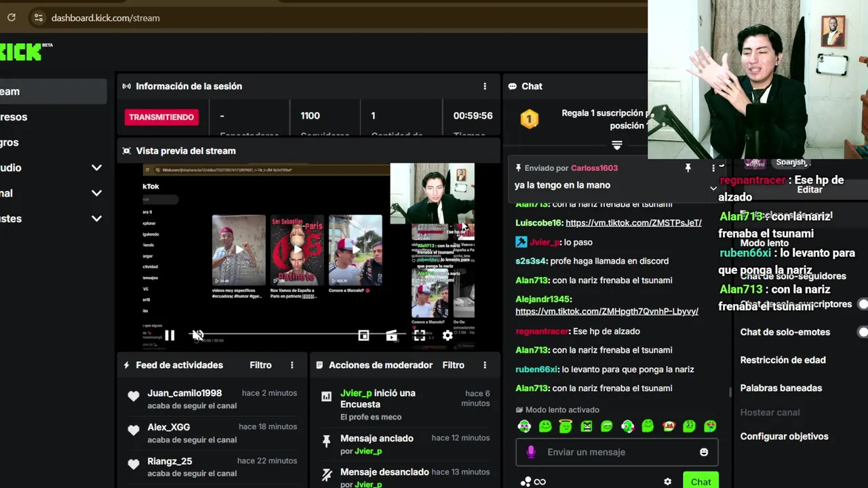
Task: Click the San Sebastian Paris video thumbnail
Action: tap(297, 249)
